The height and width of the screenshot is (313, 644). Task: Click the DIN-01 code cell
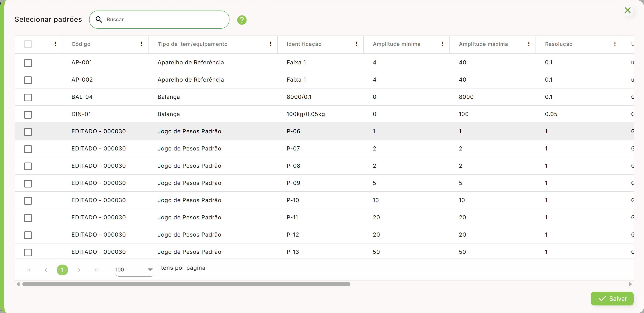81,114
